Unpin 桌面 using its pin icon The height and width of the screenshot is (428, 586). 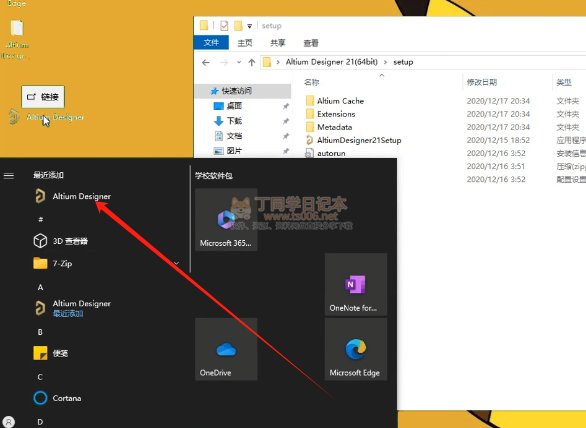pyautogui.click(x=286, y=106)
